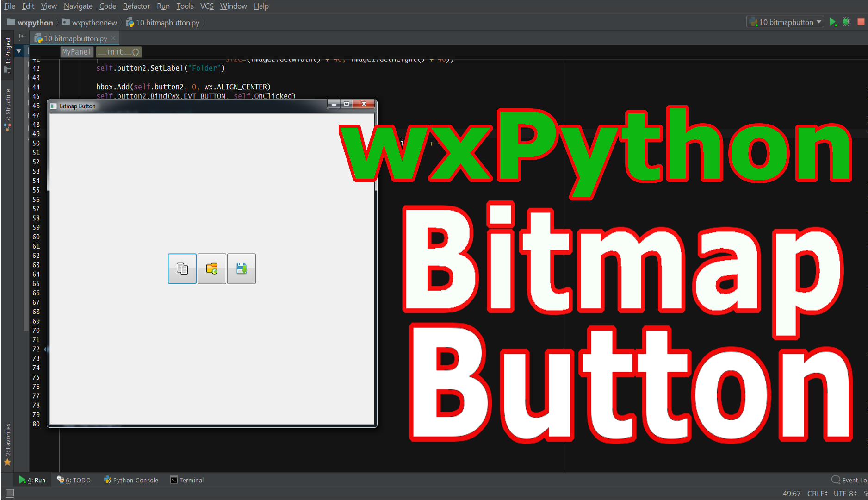Click wx.ALIGN_CENTER in line 44
This screenshot has width=868, height=500.
[236, 87]
